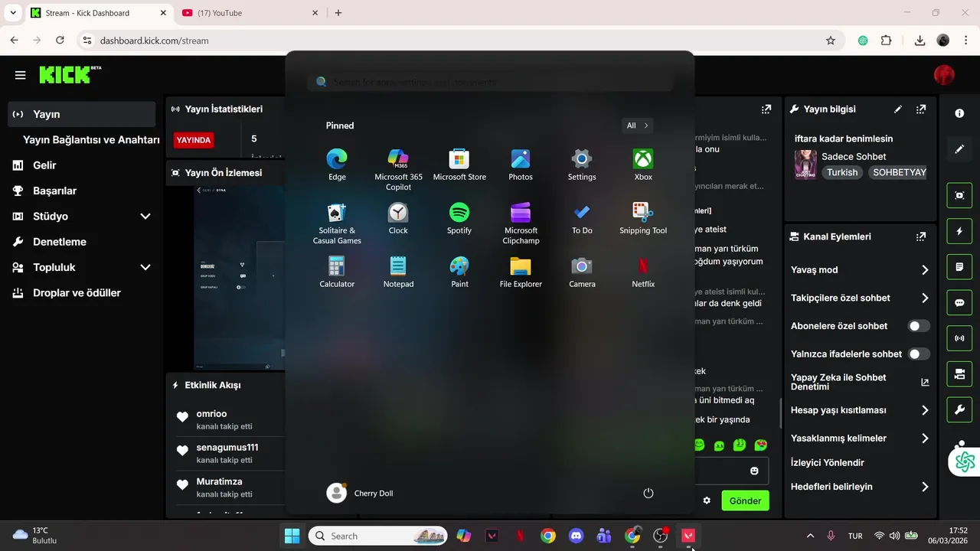Expand Hedefleri belirleyin

(x=861, y=487)
